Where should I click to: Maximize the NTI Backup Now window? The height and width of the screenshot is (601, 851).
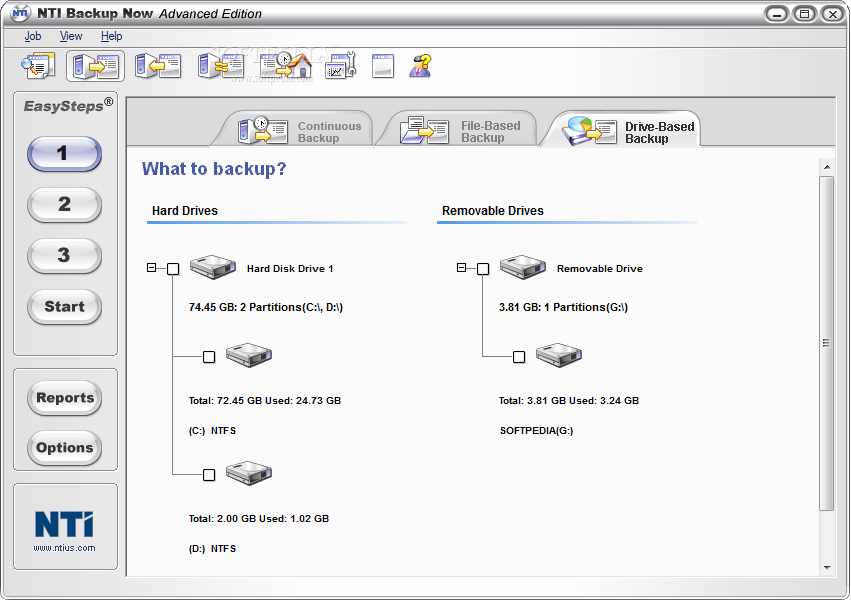[805, 14]
